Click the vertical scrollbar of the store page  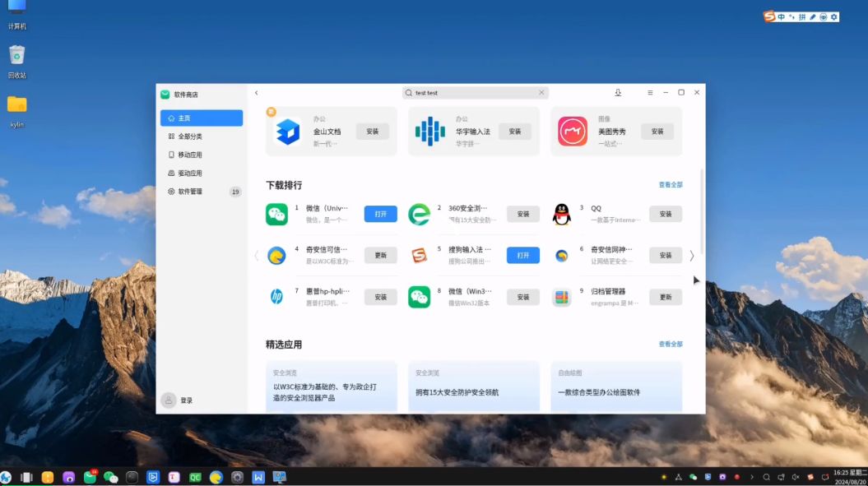pyautogui.click(x=702, y=214)
